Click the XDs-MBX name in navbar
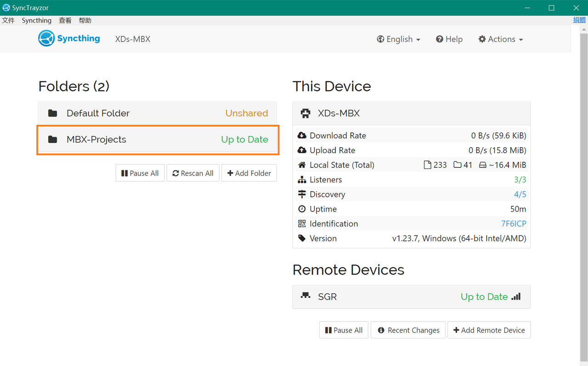Image resolution: width=588 pixels, height=366 pixels. tap(133, 39)
